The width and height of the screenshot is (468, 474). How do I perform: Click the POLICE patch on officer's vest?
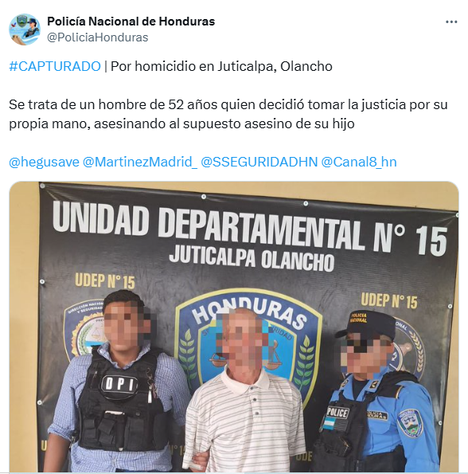[x=338, y=413]
